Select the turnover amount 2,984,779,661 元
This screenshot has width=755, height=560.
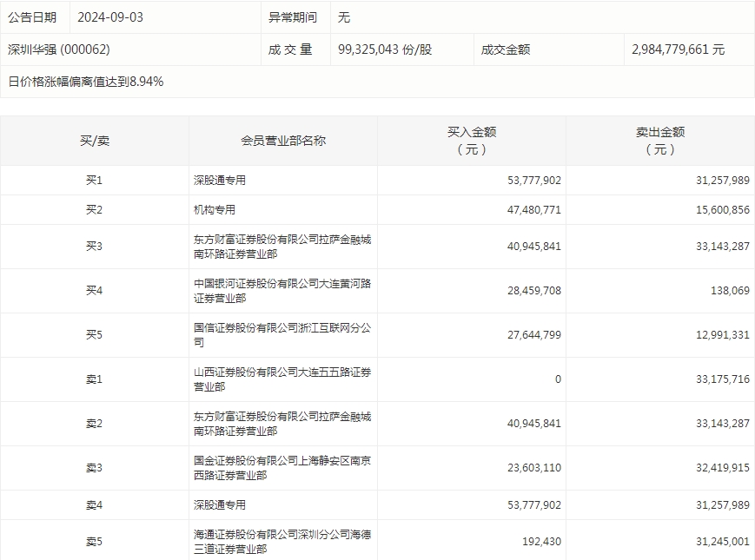click(x=678, y=49)
